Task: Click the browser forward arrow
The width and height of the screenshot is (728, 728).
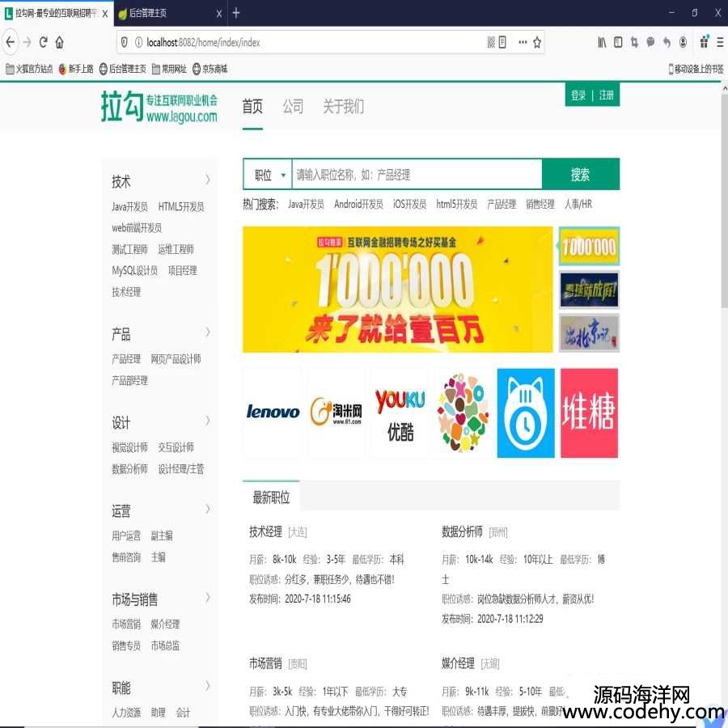Action: pos(27,42)
